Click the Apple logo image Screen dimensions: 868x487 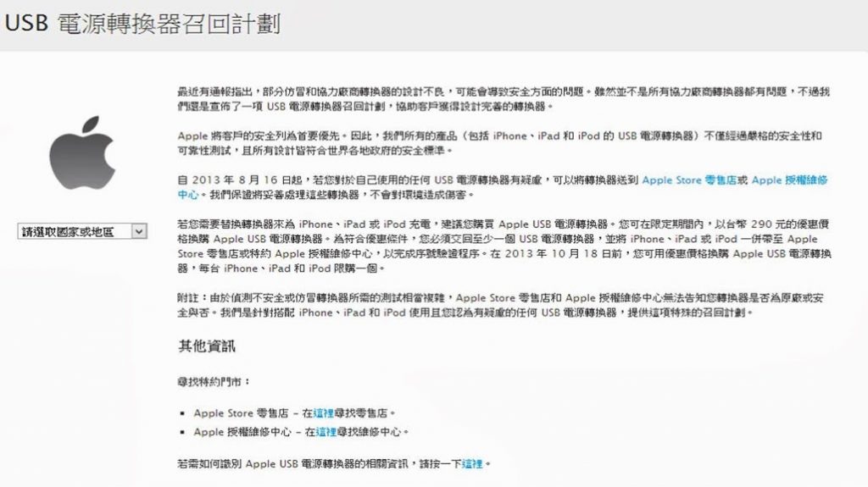pyautogui.click(x=82, y=152)
